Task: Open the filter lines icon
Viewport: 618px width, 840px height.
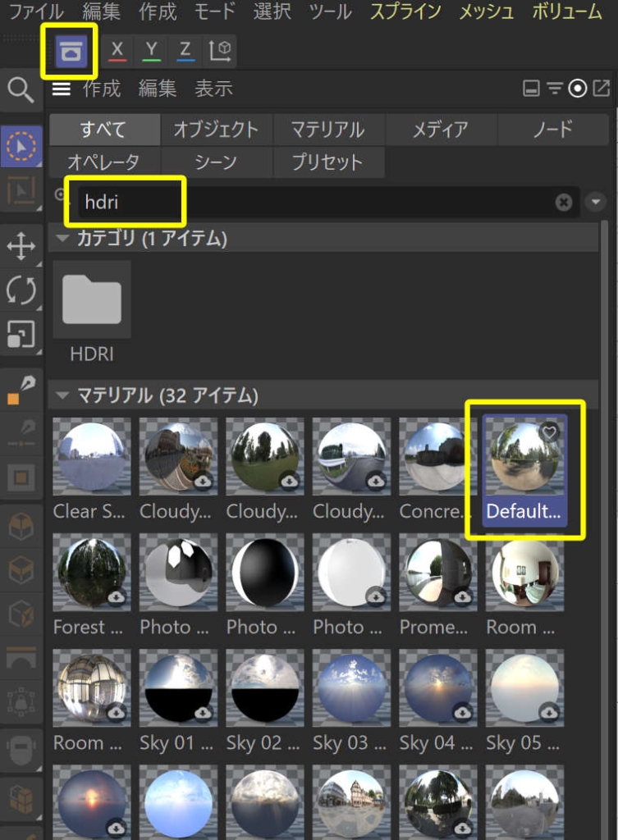Action: (555, 89)
